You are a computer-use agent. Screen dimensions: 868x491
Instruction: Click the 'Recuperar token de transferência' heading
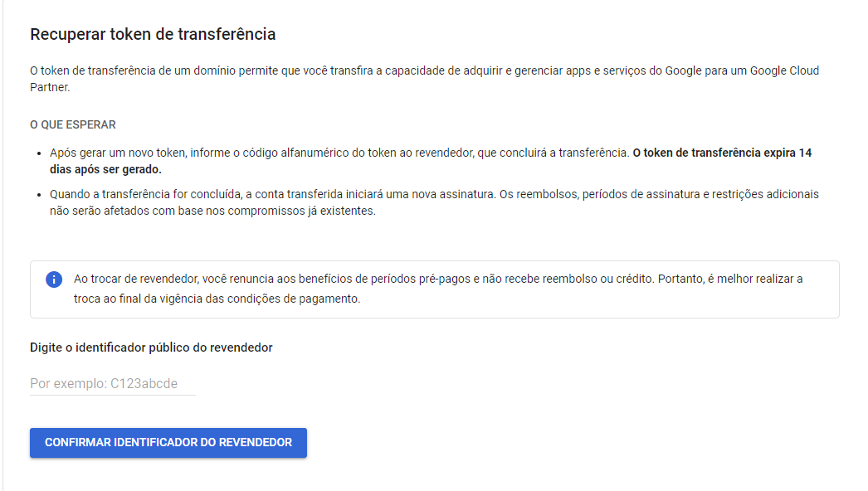pyautogui.click(x=153, y=34)
